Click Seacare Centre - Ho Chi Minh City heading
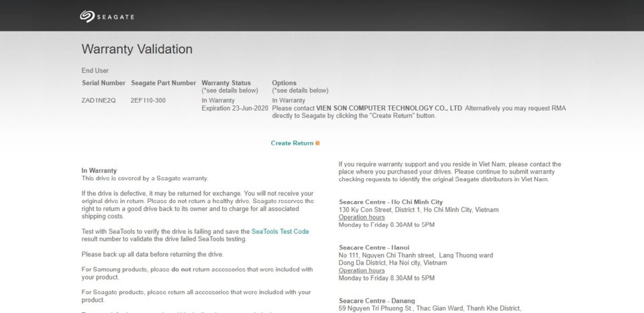 pos(391,202)
